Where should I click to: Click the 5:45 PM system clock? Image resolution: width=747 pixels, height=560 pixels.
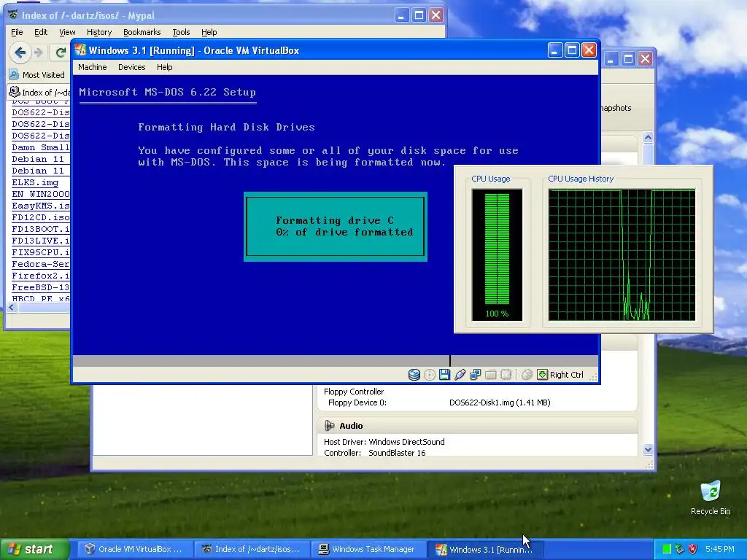[x=719, y=549]
